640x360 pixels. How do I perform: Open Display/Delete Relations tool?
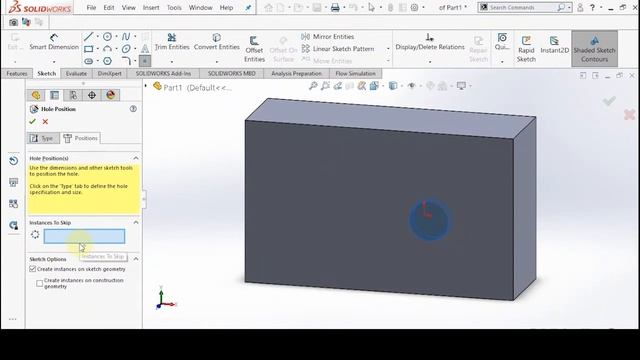tap(430, 42)
